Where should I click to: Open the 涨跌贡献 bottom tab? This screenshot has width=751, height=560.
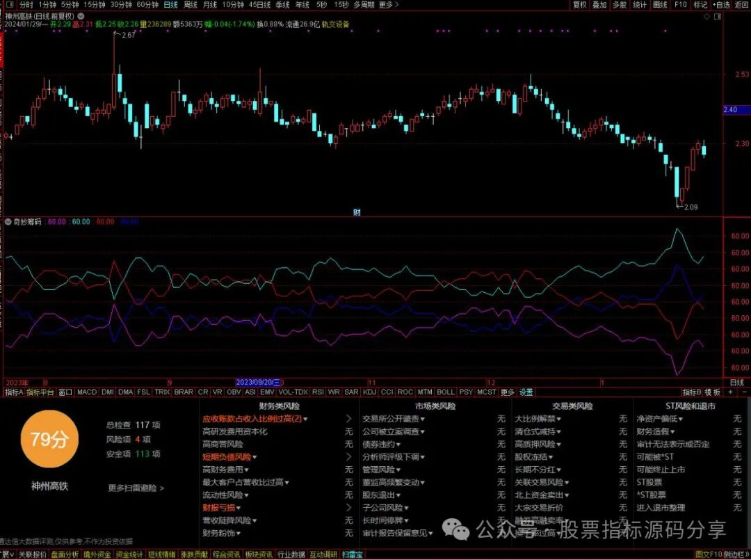click(194, 554)
